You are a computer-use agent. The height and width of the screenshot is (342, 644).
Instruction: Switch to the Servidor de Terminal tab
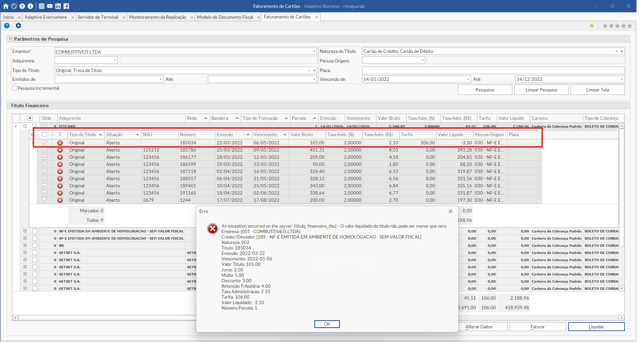click(98, 17)
